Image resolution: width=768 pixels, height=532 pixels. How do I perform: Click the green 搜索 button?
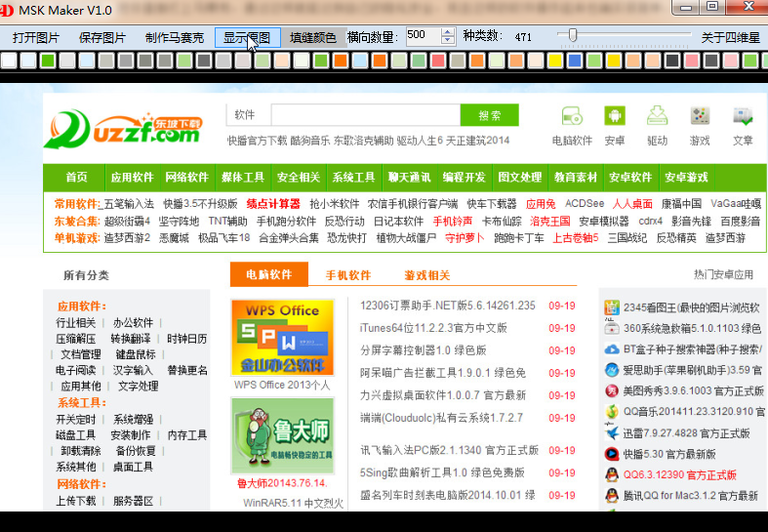click(489, 115)
